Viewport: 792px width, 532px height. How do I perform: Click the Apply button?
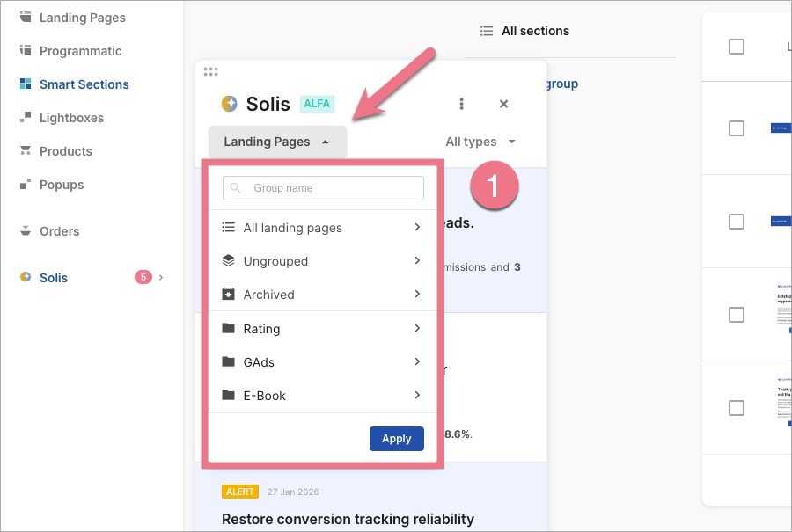click(396, 438)
